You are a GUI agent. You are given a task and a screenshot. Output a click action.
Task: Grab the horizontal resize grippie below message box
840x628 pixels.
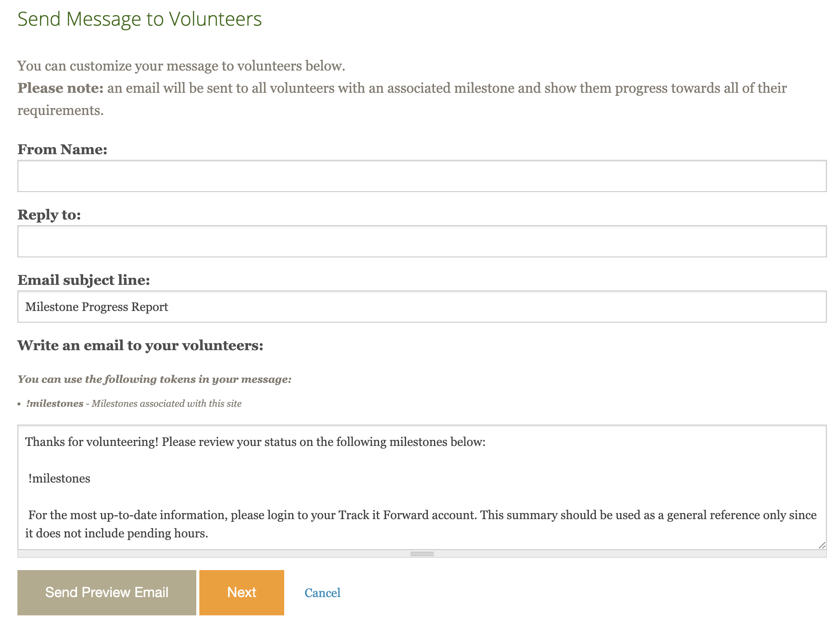422,554
